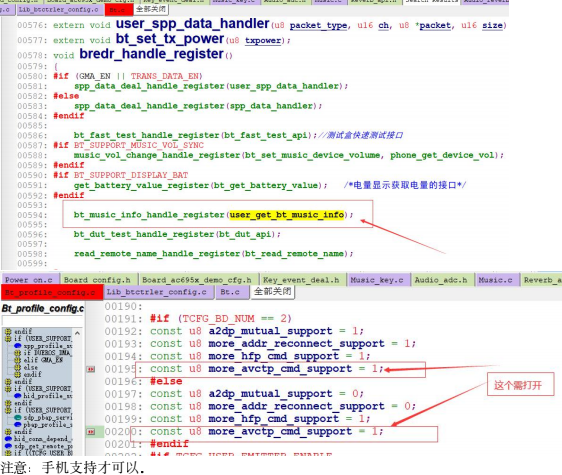This screenshot has height=475, width=562.
Task: Click the symbol search field under Bt_profile_config.c
Action: 42,320
